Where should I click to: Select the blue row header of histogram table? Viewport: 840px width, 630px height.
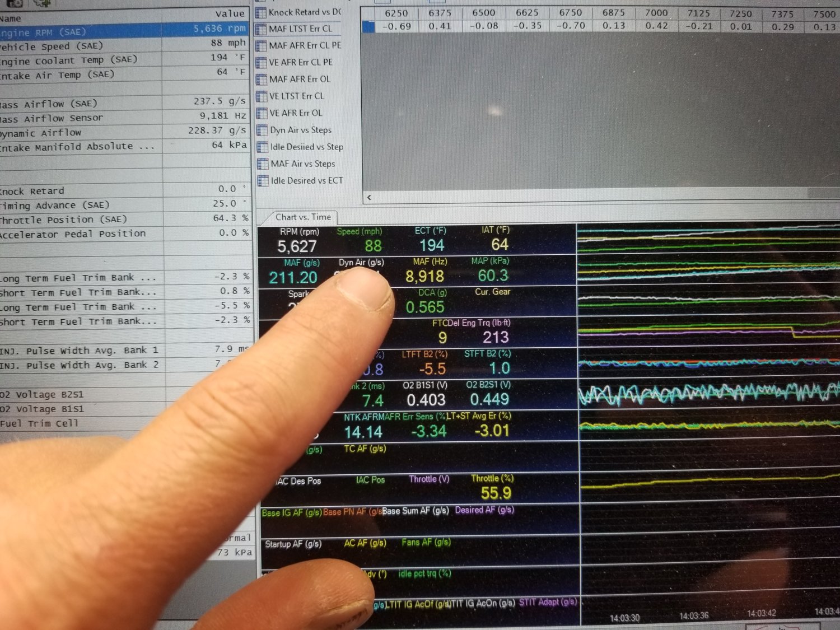[368, 26]
